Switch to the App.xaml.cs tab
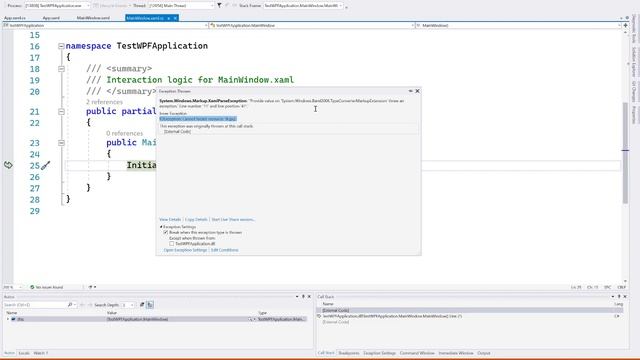The width and height of the screenshot is (640, 360). pyautogui.click(x=15, y=18)
